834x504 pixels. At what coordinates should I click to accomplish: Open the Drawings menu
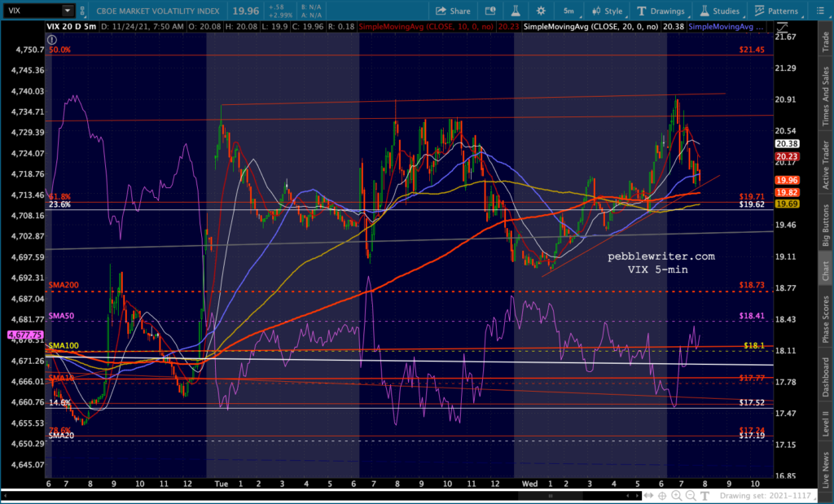pos(661,11)
